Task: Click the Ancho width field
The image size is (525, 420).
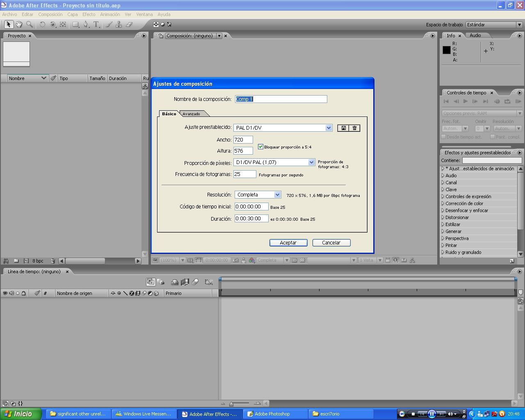Action: click(x=243, y=140)
